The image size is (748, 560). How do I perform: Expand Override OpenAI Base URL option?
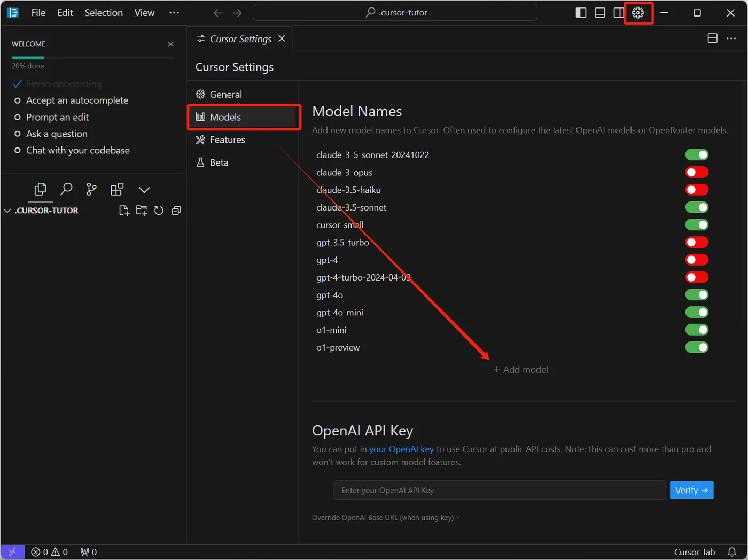pos(386,518)
